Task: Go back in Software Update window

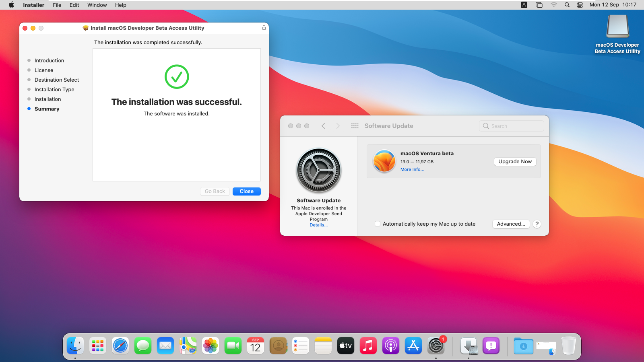Action: point(323,126)
